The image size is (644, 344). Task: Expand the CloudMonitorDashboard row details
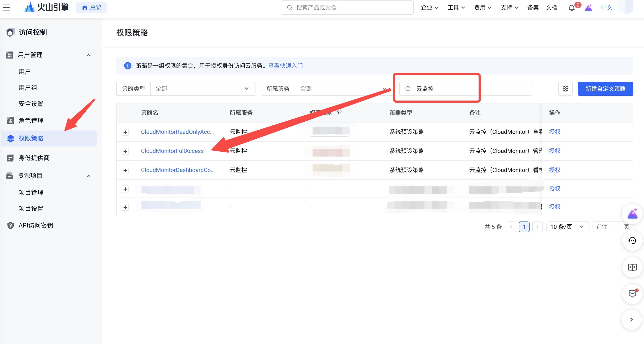[125, 170]
